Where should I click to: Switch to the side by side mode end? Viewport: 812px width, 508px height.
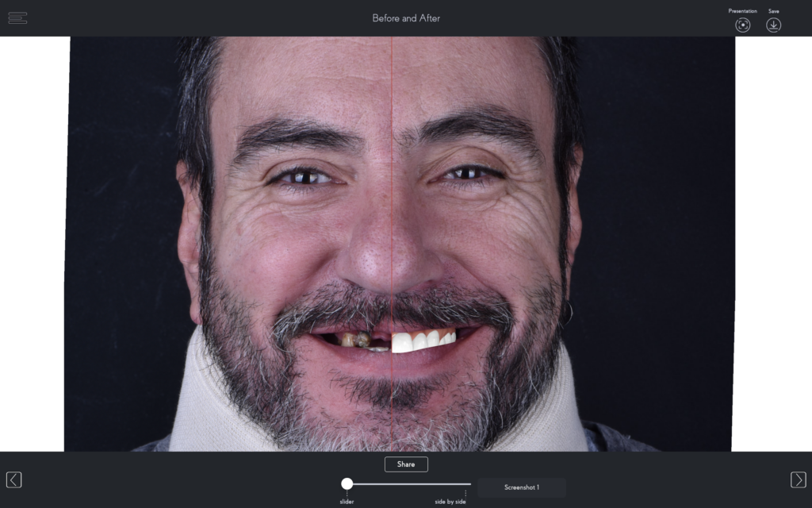point(450,502)
